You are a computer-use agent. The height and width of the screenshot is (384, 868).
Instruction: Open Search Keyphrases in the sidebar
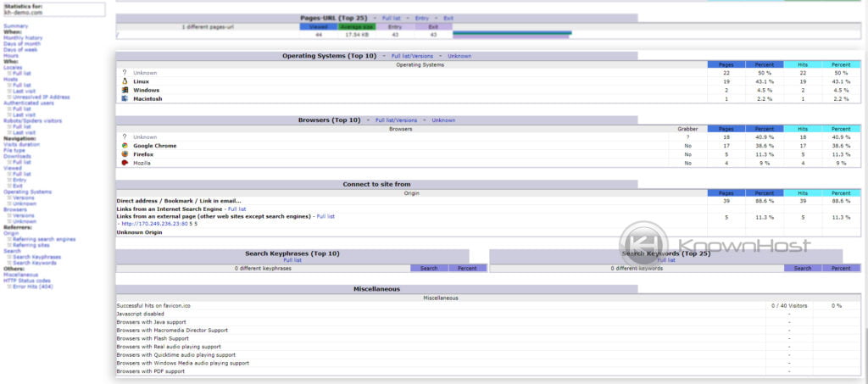(x=37, y=258)
